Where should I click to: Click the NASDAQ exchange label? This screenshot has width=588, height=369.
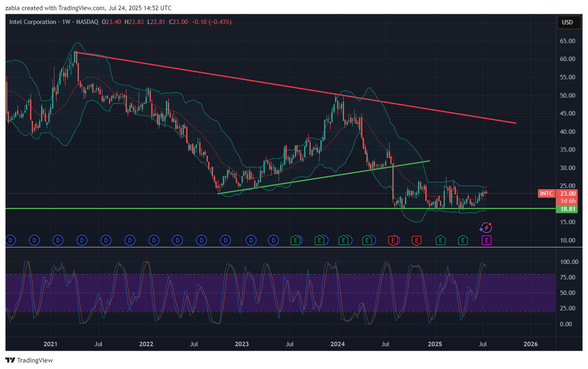click(87, 22)
